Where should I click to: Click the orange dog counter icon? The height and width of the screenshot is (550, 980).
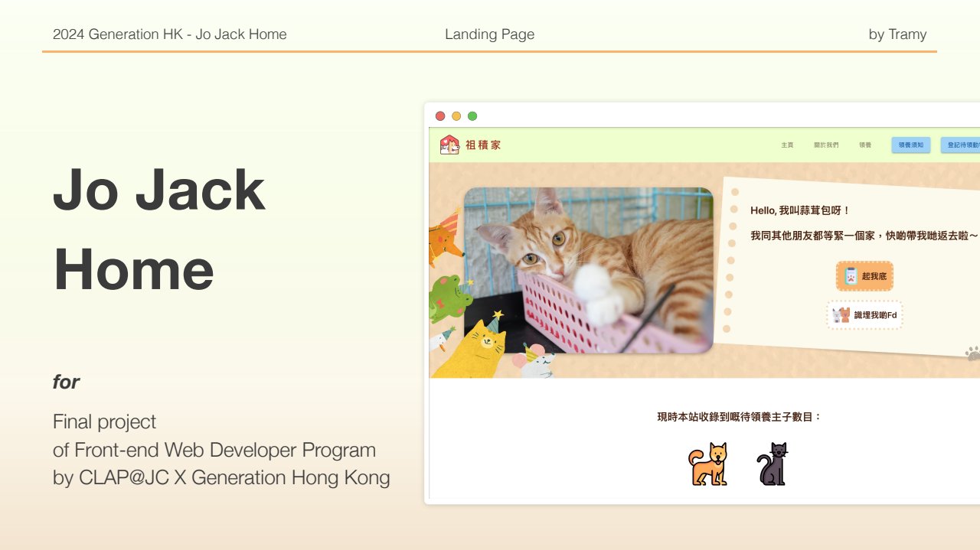(708, 464)
